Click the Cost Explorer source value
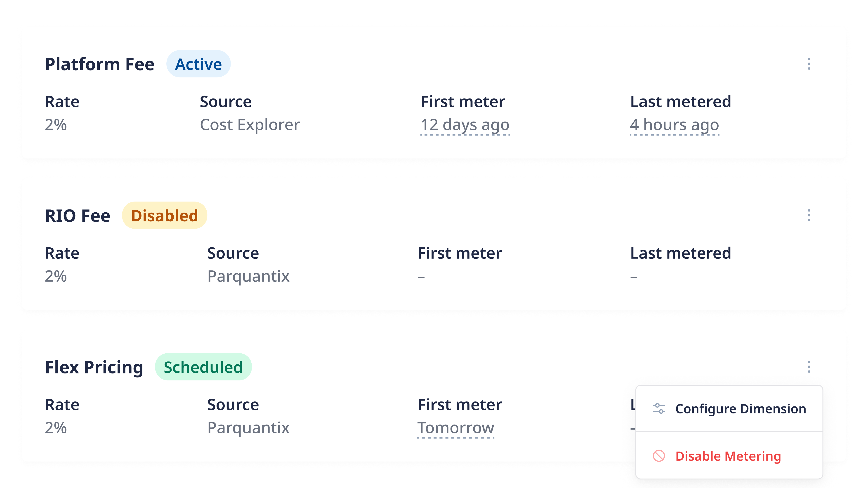 pyautogui.click(x=250, y=125)
